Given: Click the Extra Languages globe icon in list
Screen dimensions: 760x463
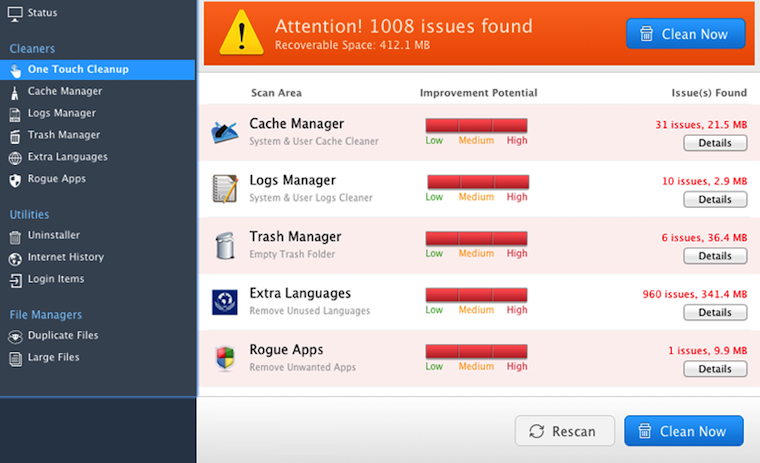Looking at the screenshot, I should [225, 301].
